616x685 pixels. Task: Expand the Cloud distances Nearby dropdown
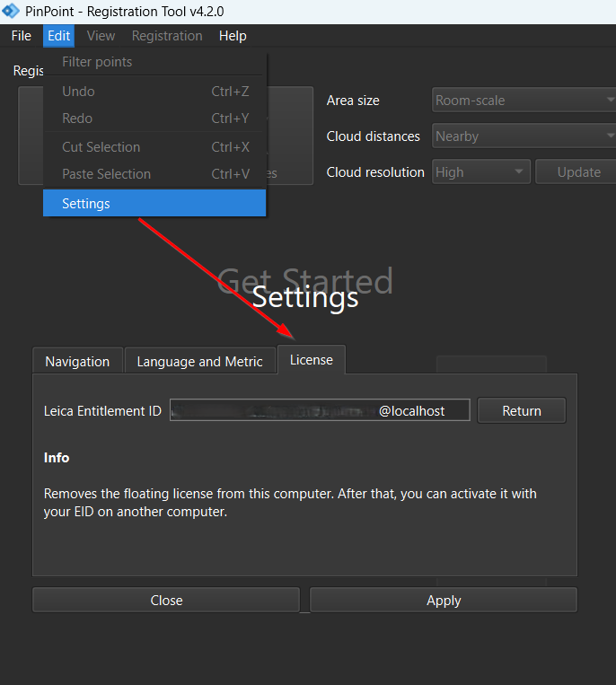coord(524,136)
